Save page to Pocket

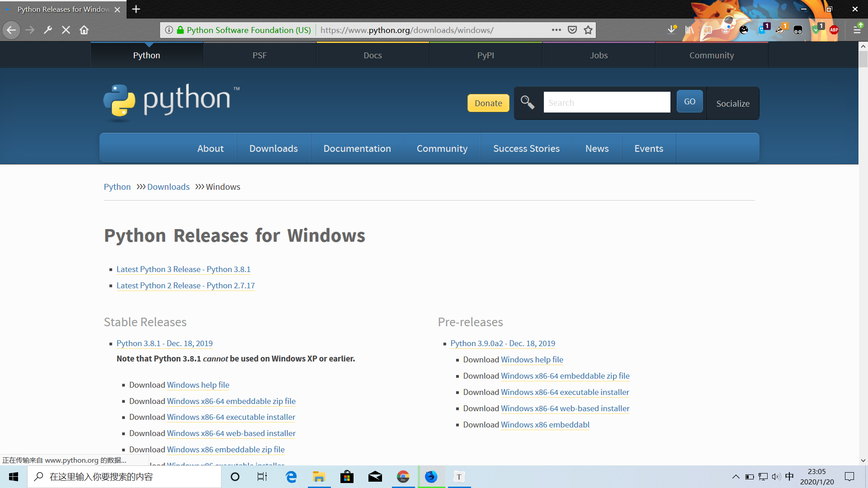(572, 30)
